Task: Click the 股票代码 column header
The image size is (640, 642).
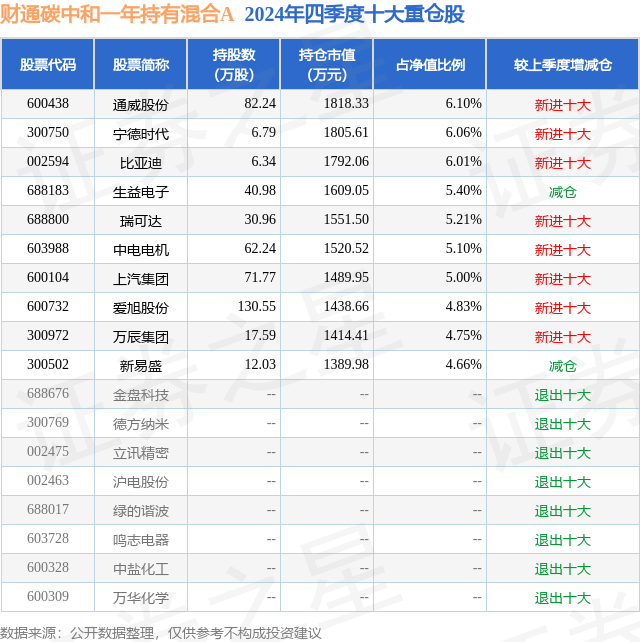Action: point(48,65)
